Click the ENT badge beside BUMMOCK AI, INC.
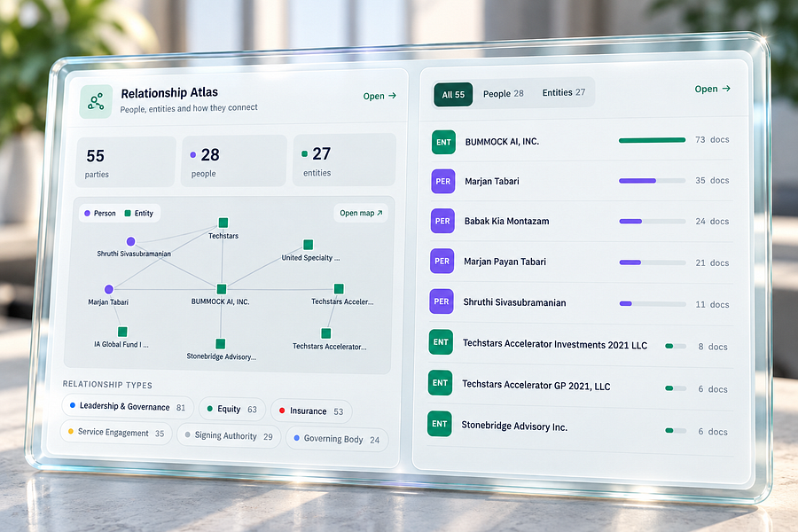Image resolution: width=798 pixels, height=532 pixels. tap(443, 142)
